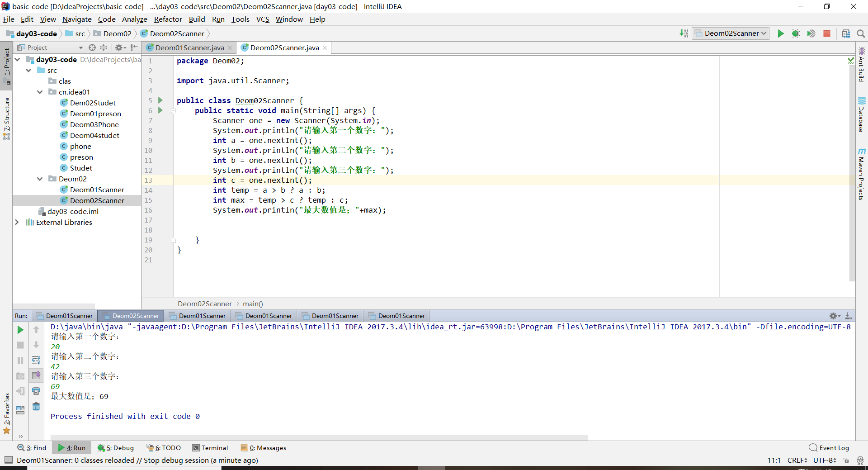Expand the External Libraries node
The height and width of the screenshot is (470, 868).
(x=17, y=223)
